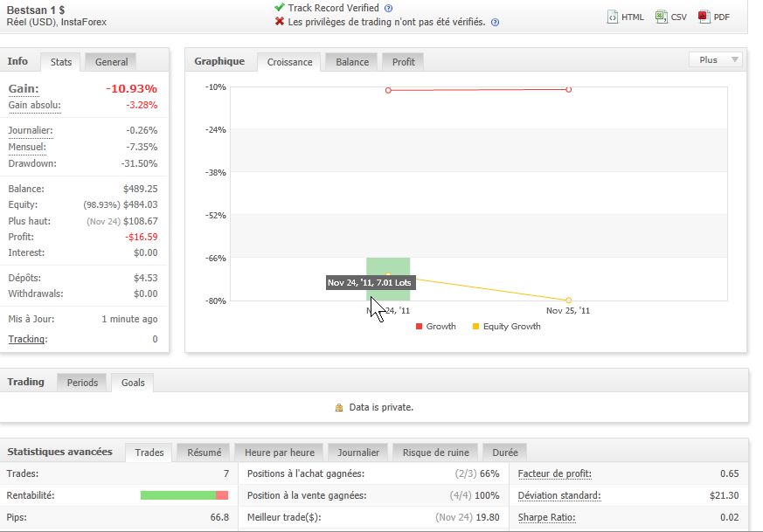This screenshot has width=763, height=532.
Task: Select the Croissance chart tab
Action: (289, 62)
